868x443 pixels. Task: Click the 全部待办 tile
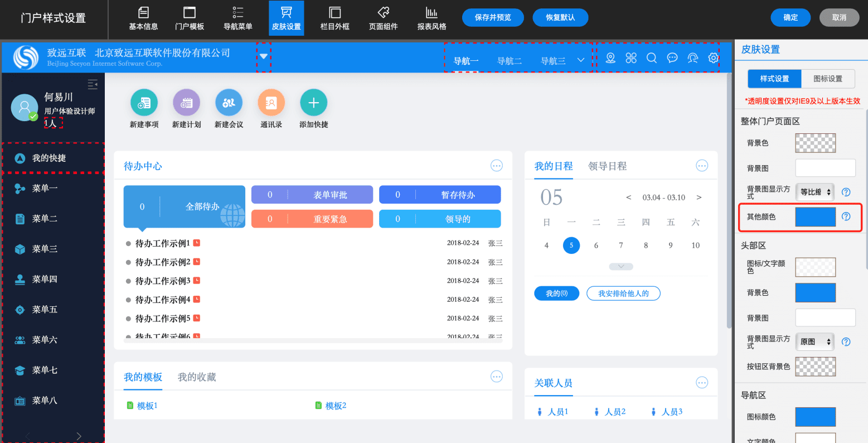pyautogui.click(x=185, y=206)
